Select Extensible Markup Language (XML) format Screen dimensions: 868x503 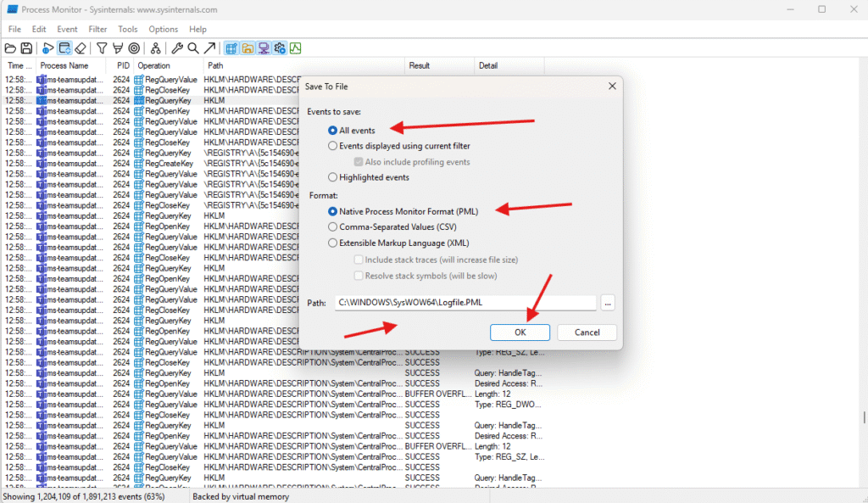[x=333, y=243]
